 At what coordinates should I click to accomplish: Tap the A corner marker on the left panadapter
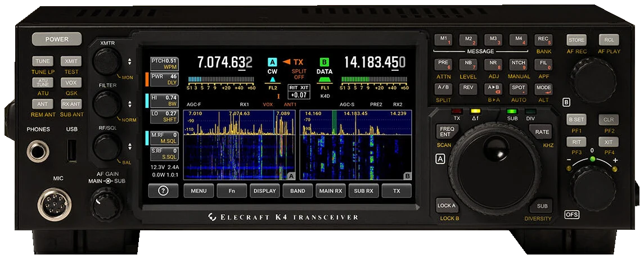[291, 176]
